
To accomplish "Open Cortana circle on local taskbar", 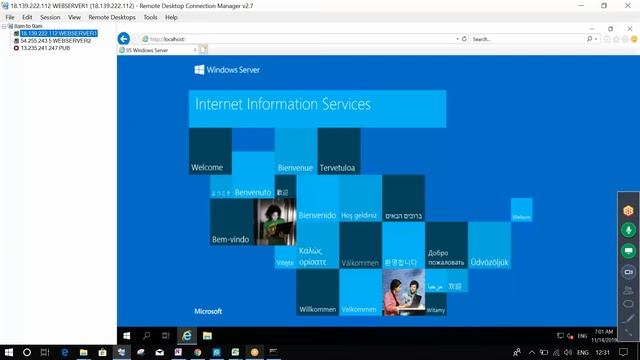I will [27, 352].
